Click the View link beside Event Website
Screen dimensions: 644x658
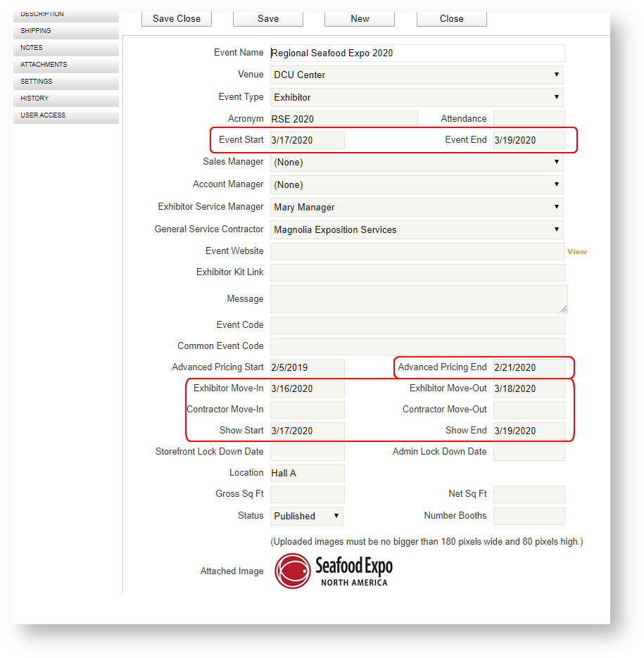577,251
